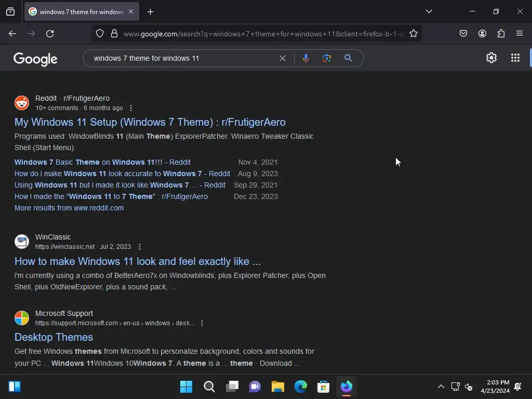Open Firefox application hamburger menu
532x399 pixels.
coord(519,34)
